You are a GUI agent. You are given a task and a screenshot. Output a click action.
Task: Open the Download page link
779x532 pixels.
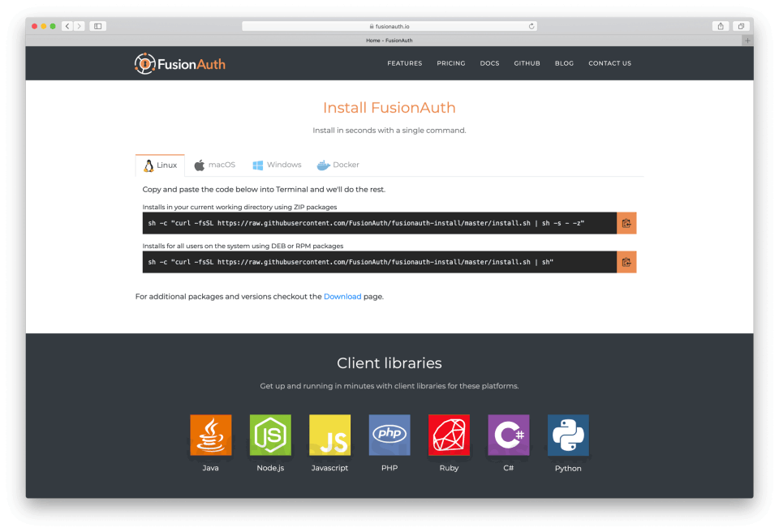pos(342,297)
